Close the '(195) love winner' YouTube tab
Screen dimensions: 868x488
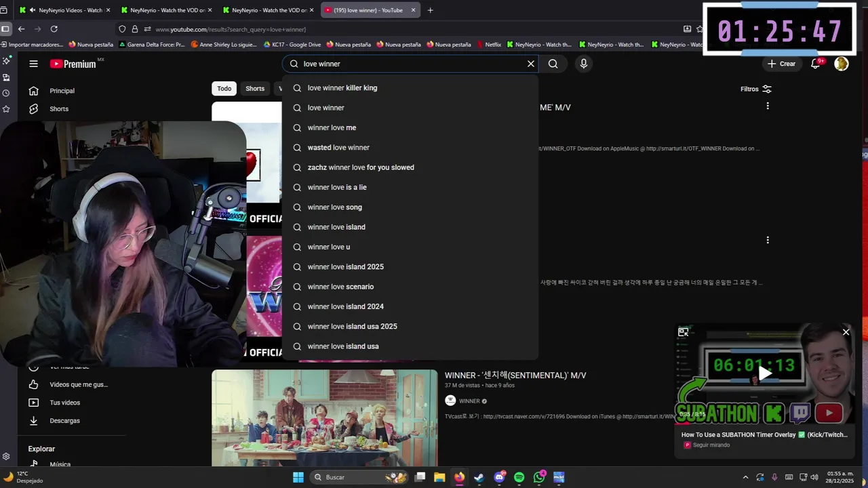pyautogui.click(x=413, y=10)
